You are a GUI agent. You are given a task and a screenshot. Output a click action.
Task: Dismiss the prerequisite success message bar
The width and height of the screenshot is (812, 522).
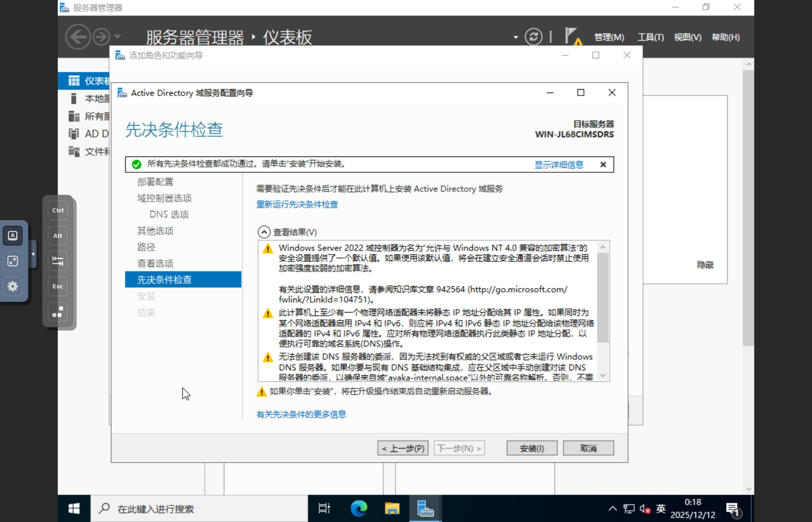603,165
